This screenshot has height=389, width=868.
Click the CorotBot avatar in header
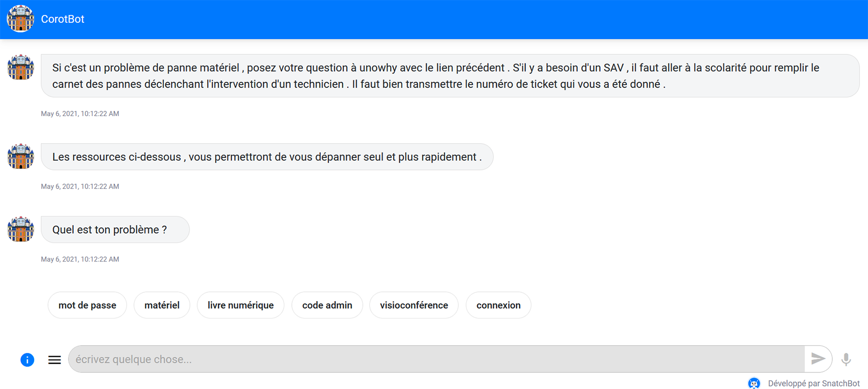[20, 19]
